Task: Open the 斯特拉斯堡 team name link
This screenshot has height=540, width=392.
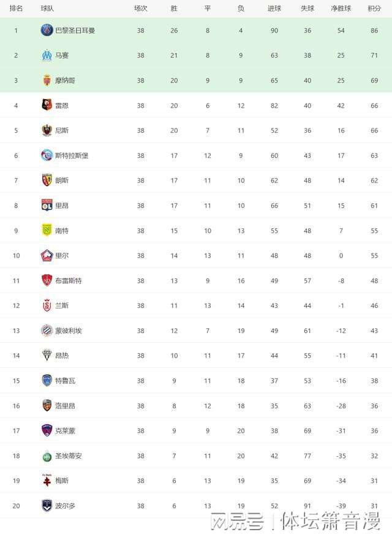Action: (x=72, y=156)
